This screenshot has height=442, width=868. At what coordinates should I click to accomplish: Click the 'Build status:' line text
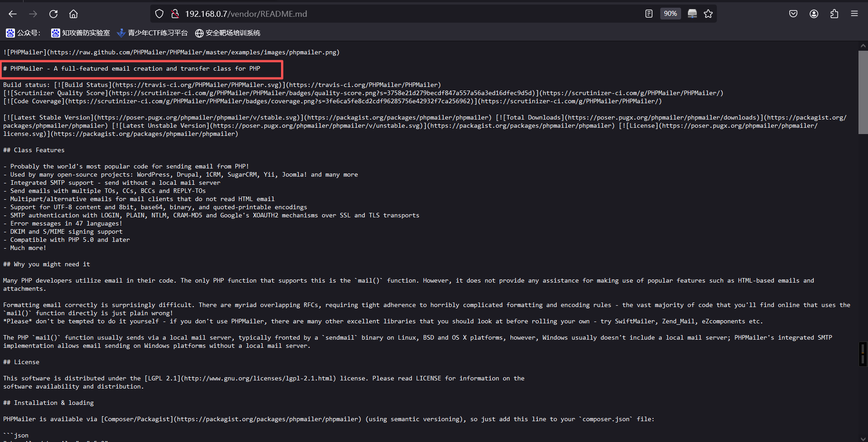point(222,85)
